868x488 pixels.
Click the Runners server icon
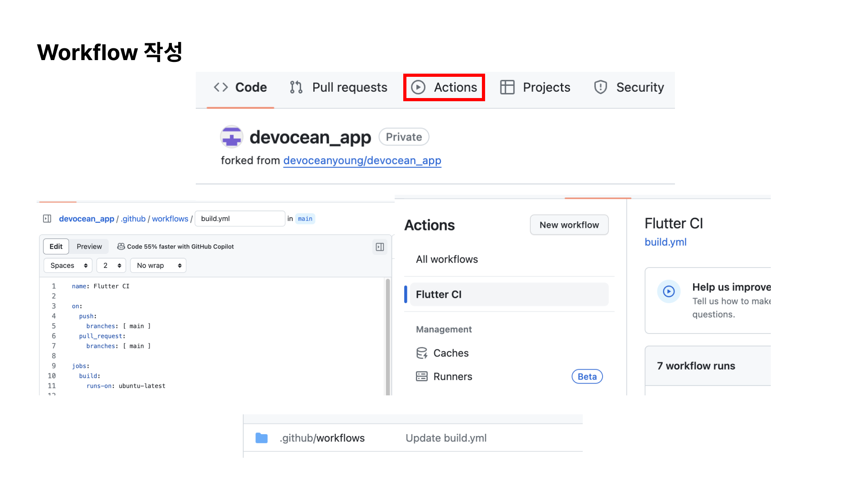click(422, 376)
